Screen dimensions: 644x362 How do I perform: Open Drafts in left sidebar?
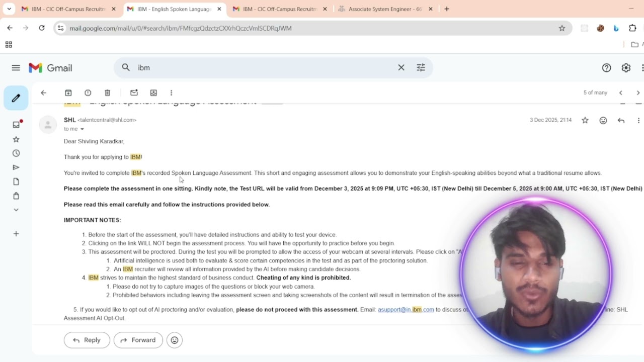coord(16,182)
